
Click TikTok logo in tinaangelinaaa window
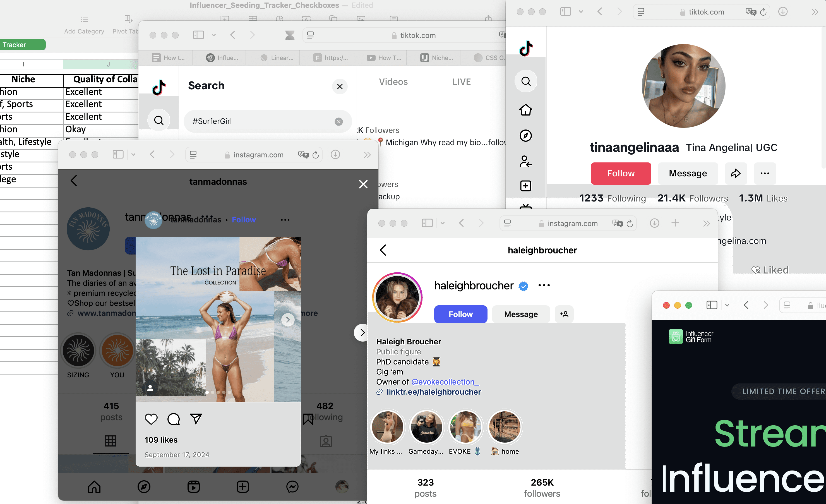(x=526, y=49)
